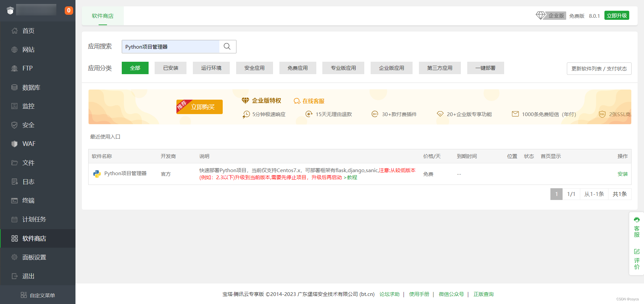Click the 价格/天 column header
644x304 pixels.
pyautogui.click(x=432, y=156)
